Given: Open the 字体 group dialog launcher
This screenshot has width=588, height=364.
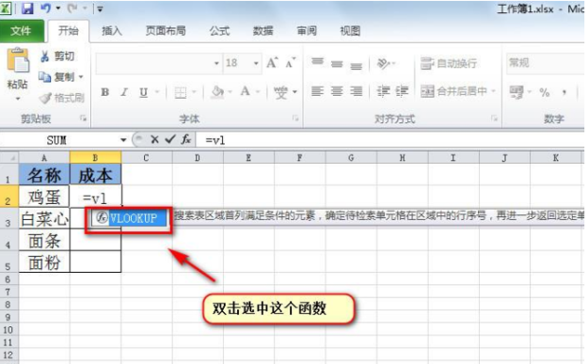Looking at the screenshot, I should pos(296,118).
